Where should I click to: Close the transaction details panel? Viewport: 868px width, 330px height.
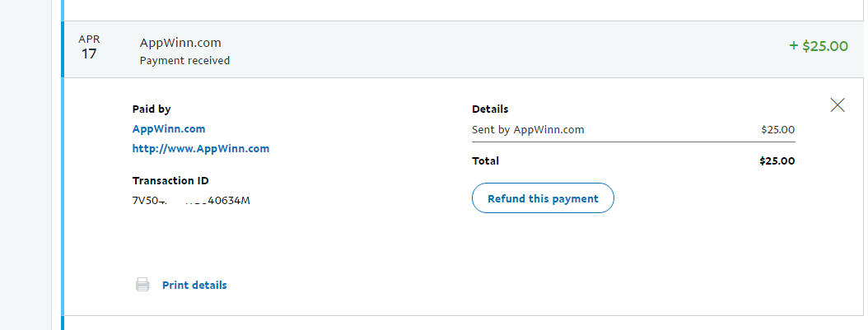[x=838, y=105]
